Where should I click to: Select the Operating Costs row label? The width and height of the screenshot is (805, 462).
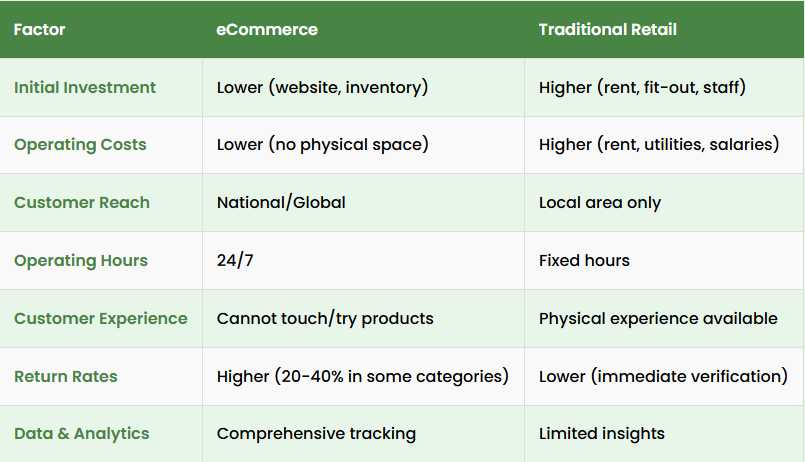pyautogui.click(x=80, y=145)
